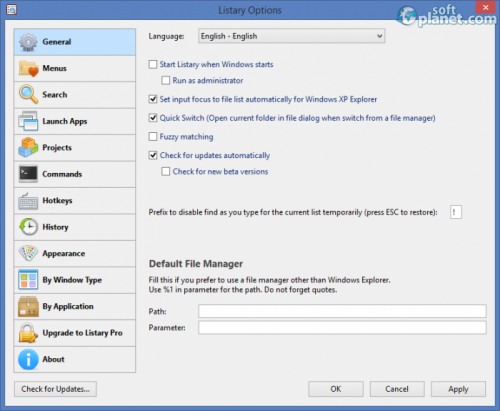Click the Path input field

(x=342, y=311)
